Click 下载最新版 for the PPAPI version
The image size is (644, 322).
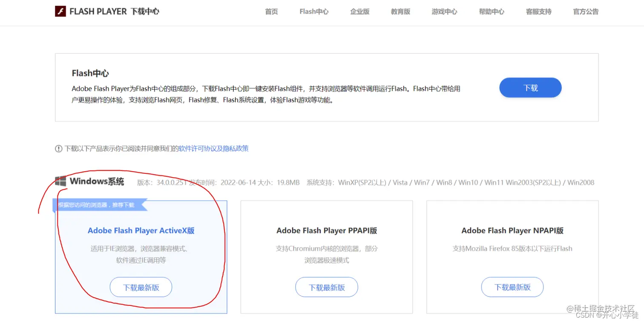tap(326, 287)
